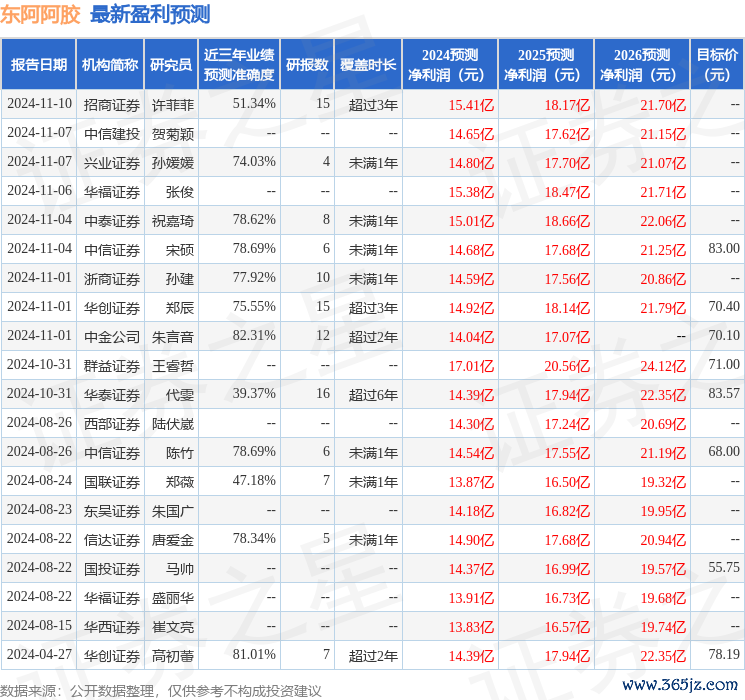This screenshot has height=700, width=745.
Task: Click 2026 forecast 24.12亿
Action: coord(663,366)
